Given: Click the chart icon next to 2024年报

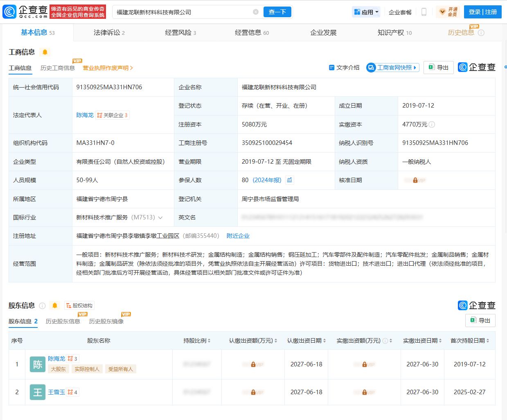Looking at the screenshot, I should pos(290,180).
